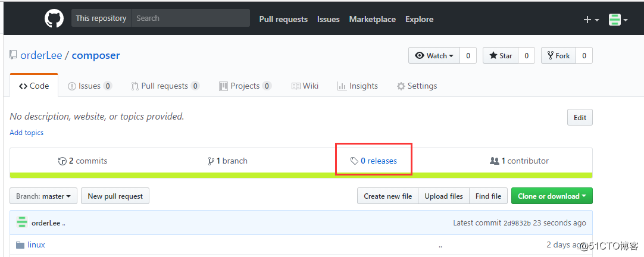Click the linux folder icon
The image size is (644, 257).
pos(20,245)
